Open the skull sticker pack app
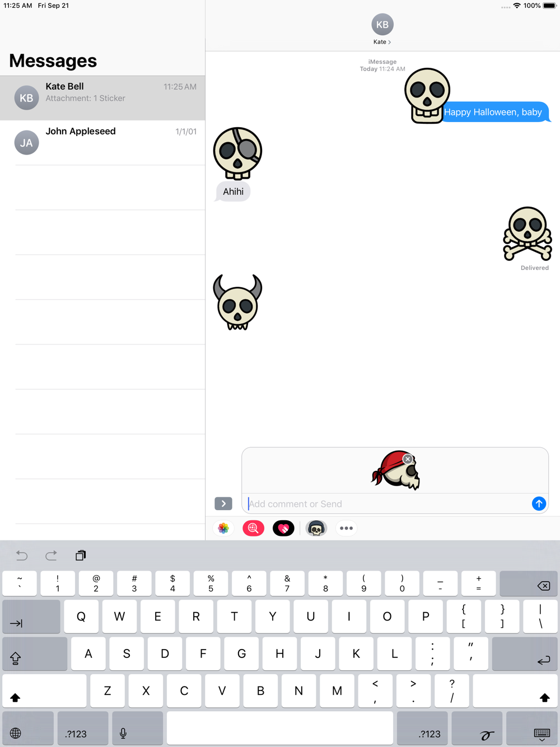 point(316,528)
